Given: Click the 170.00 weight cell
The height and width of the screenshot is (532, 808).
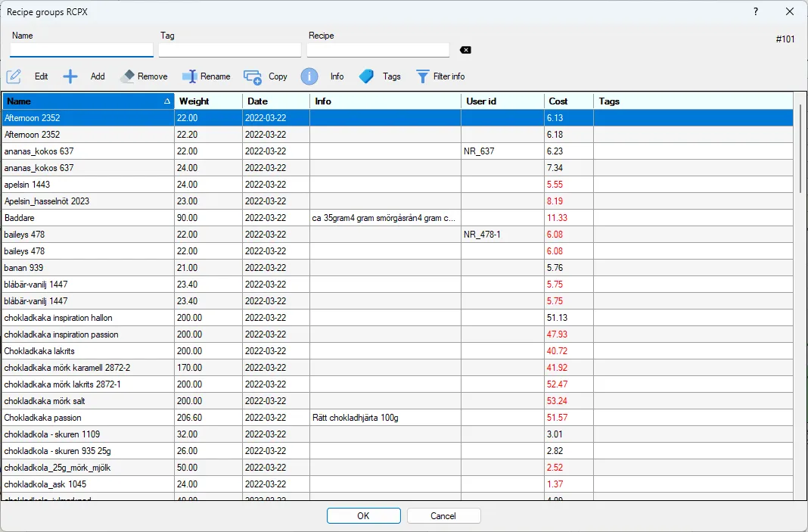Looking at the screenshot, I should click(x=208, y=368).
